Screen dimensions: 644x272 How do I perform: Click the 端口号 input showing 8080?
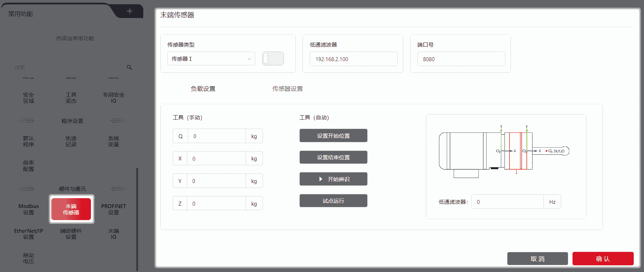click(461, 59)
